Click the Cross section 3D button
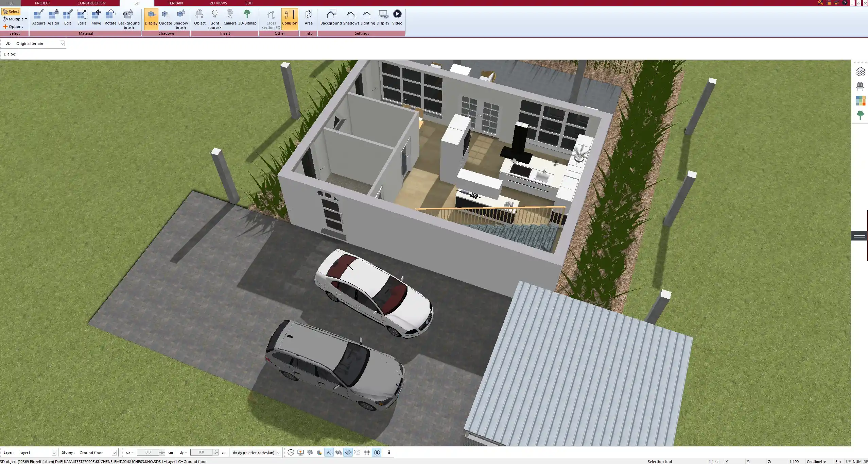 click(271, 19)
